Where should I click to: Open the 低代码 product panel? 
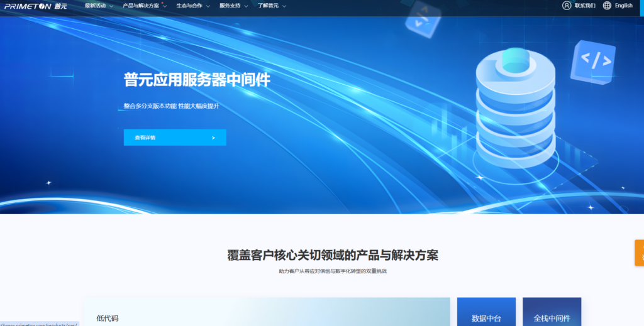pyautogui.click(x=267, y=312)
